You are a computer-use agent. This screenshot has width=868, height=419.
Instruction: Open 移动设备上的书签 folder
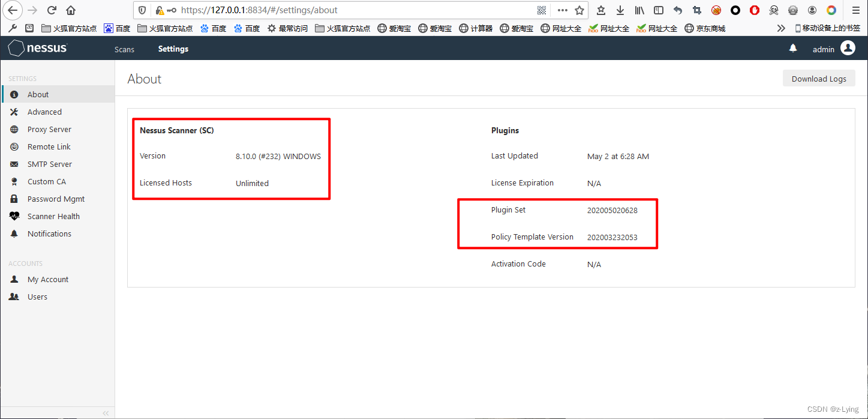tap(827, 28)
